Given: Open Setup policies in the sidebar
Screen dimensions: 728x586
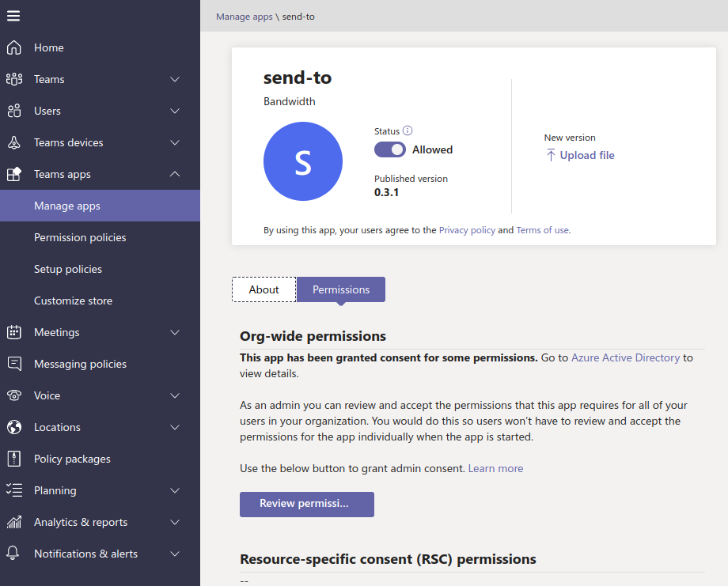Looking at the screenshot, I should point(100,269).
